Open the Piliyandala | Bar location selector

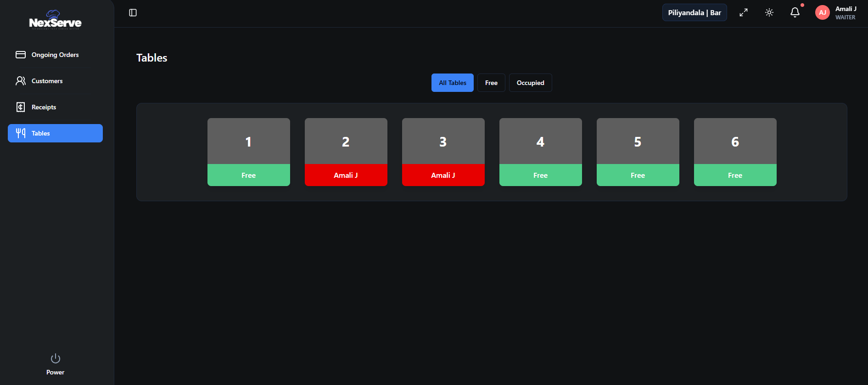coord(694,13)
